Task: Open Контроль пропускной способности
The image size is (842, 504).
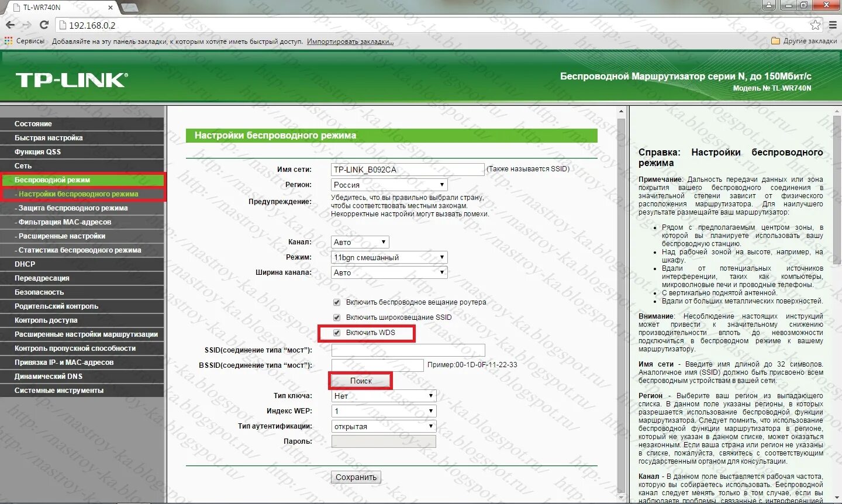Action: [x=82, y=348]
